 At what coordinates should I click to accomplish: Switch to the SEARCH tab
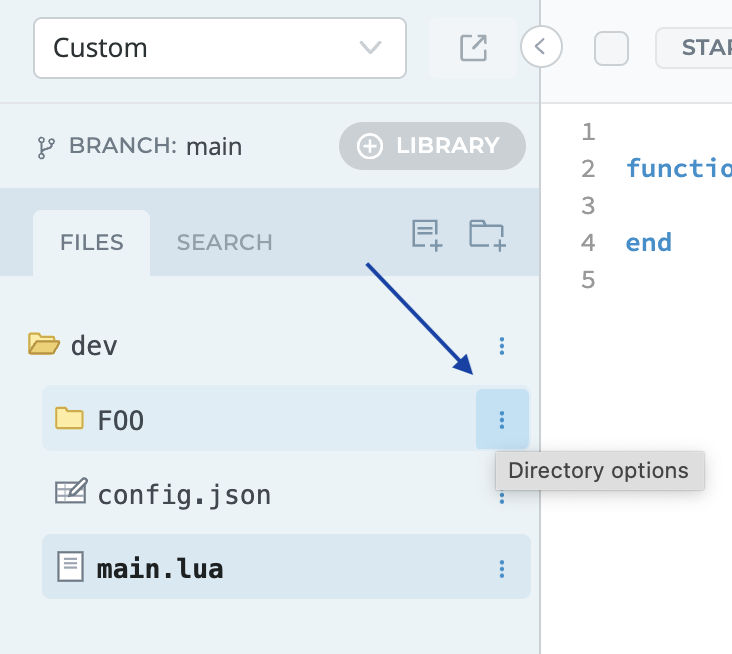point(224,242)
